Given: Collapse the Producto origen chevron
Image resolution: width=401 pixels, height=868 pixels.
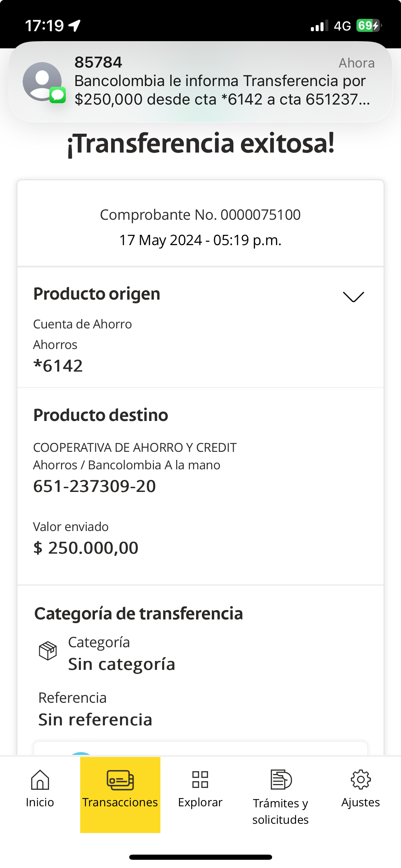Looking at the screenshot, I should [353, 297].
